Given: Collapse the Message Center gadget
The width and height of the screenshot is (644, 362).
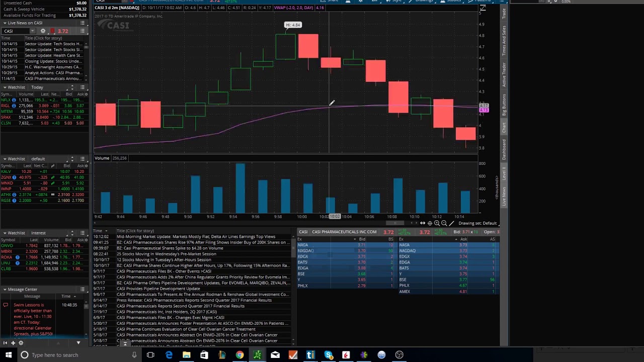Looking at the screenshot, I should [x=5, y=290].
